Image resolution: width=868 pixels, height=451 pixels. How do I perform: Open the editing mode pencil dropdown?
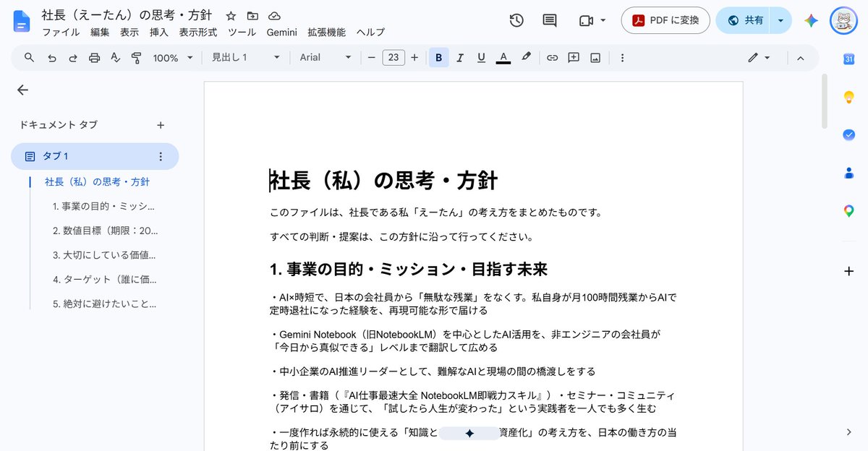759,58
